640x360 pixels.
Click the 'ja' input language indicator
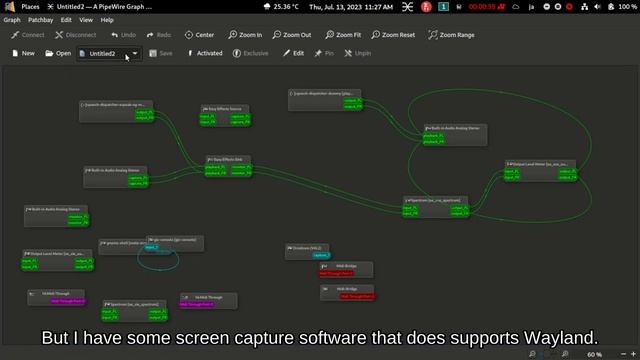click(x=531, y=7)
